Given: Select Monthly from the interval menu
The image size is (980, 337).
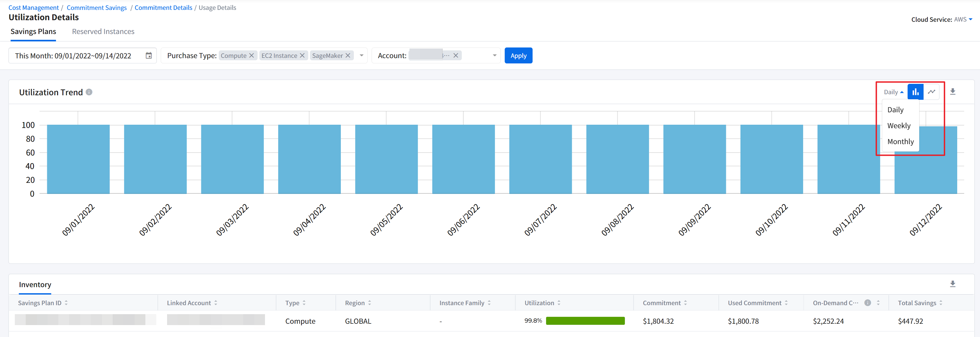Looking at the screenshot, I should coord(900,142).
